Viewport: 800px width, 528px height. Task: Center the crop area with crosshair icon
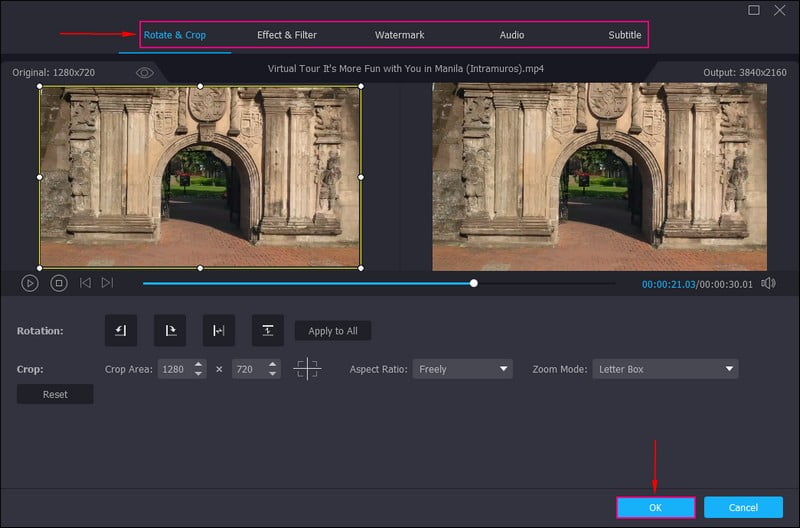(307, 369)
